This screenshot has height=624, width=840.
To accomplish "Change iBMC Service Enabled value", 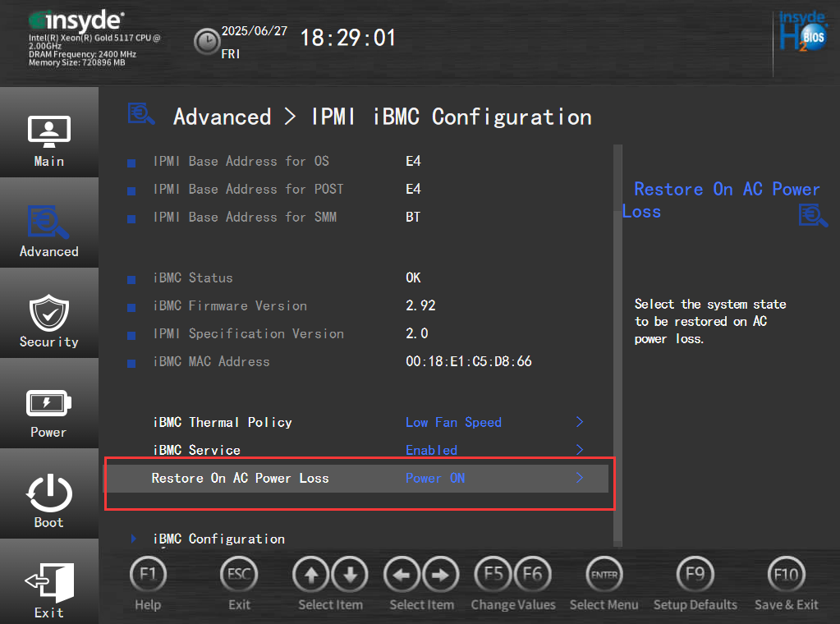I will [x=431, y=450].
